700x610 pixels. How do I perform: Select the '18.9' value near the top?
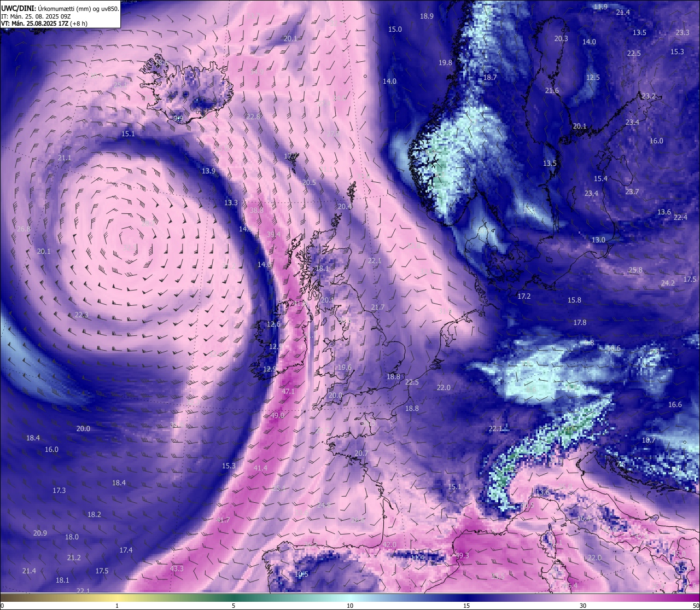[427, 16]
